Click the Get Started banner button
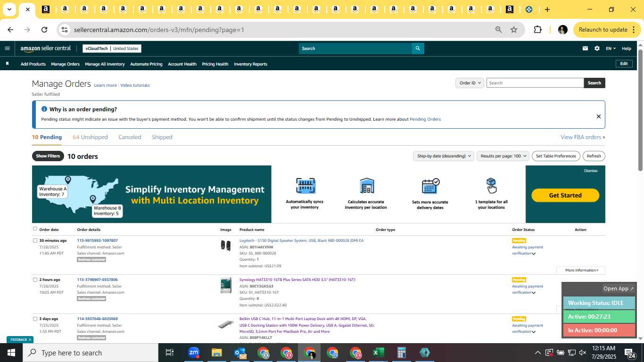The width and height of the screenshot is (644, 362). (x=565, y=195)
